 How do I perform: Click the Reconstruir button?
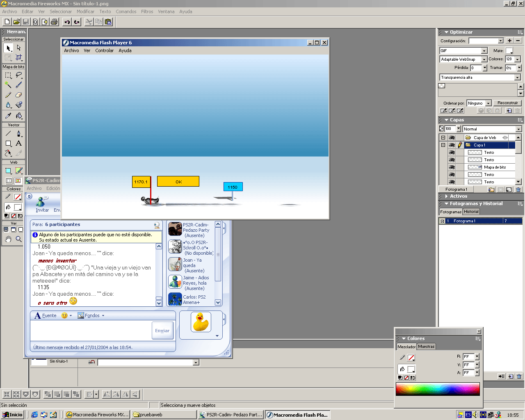[507, 103]
